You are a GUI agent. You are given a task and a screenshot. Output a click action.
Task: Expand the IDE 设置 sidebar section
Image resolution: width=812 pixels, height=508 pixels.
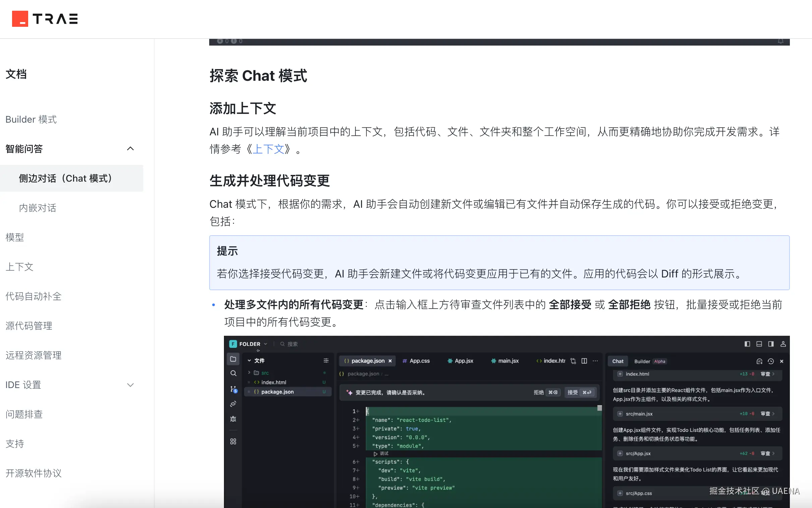pyautogui.click(x=130, y=385)
